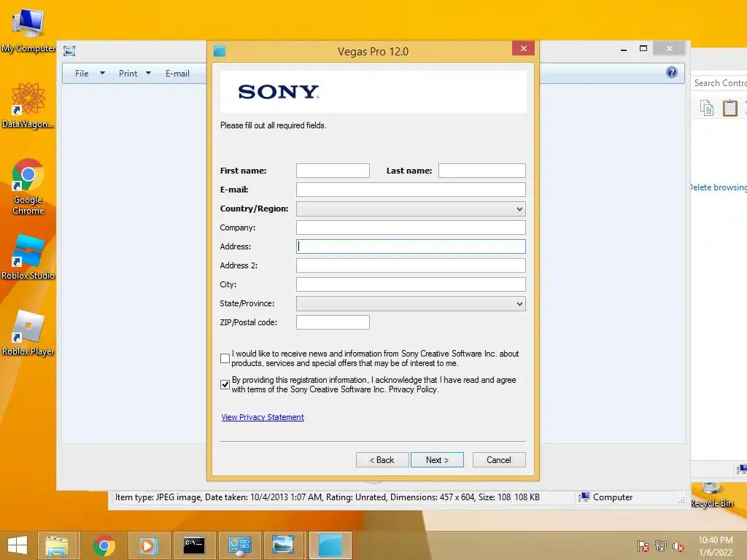Viewport: 747px width, 560px height.
Task: Close the Vegas Pro 12.0 dialog
Action: pos(524,48)
